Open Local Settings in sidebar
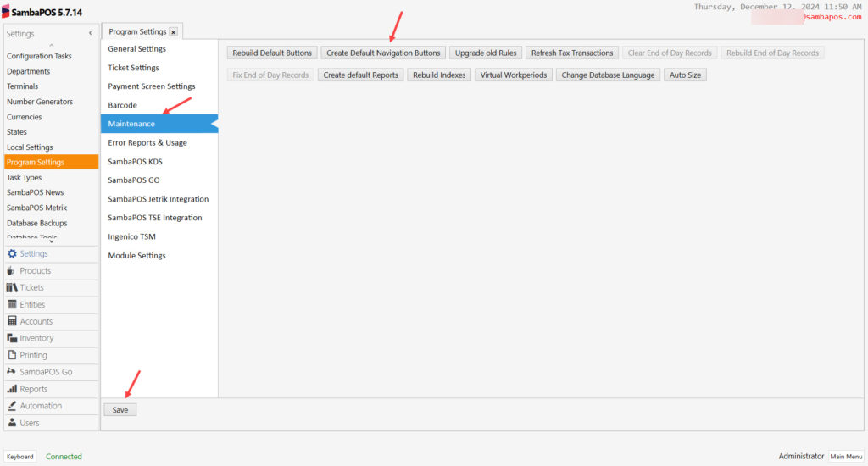 [51, 147]
